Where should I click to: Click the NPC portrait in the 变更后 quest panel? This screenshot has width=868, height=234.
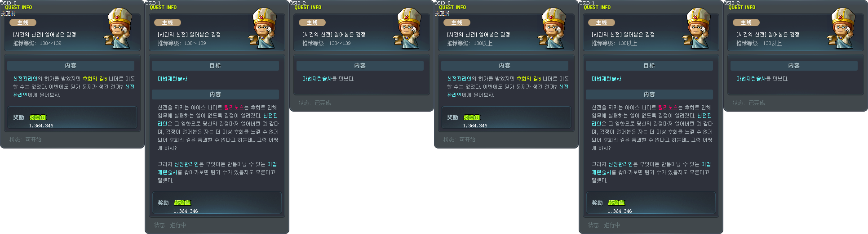pos(553,28)
